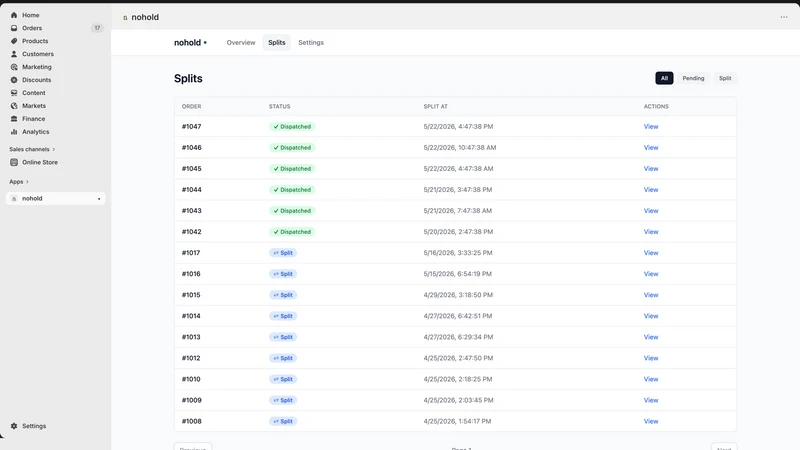Click the nohold title with green dot
800x450 pixels.
190,43
